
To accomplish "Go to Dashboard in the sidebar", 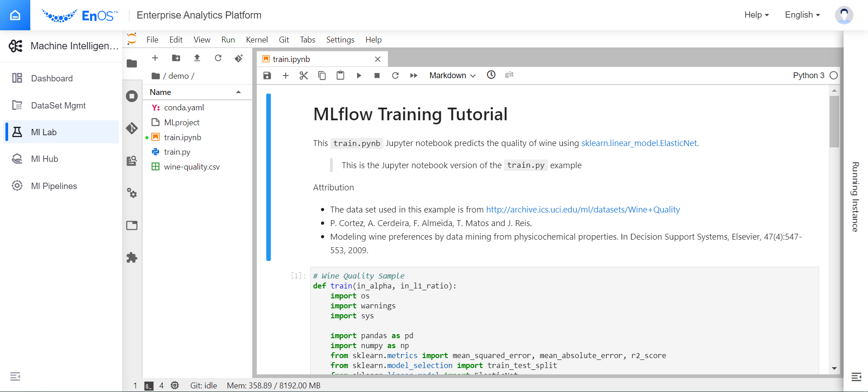I will click(x=61, y=78).
